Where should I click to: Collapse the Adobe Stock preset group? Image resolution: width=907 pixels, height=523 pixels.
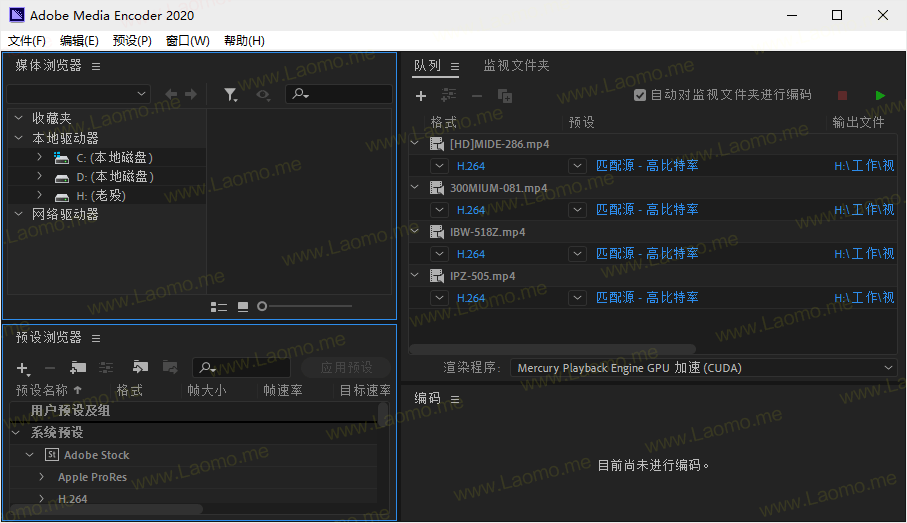point(30,455)
